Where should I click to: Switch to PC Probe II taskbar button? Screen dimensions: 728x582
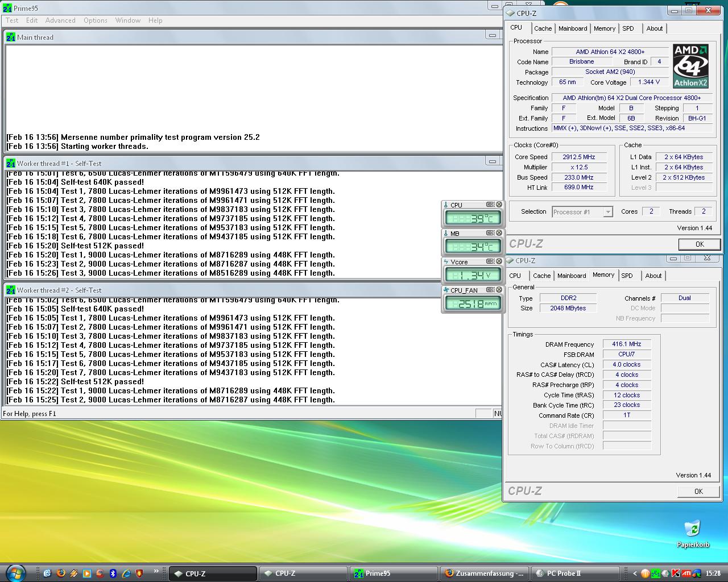(x=575, y=573)
